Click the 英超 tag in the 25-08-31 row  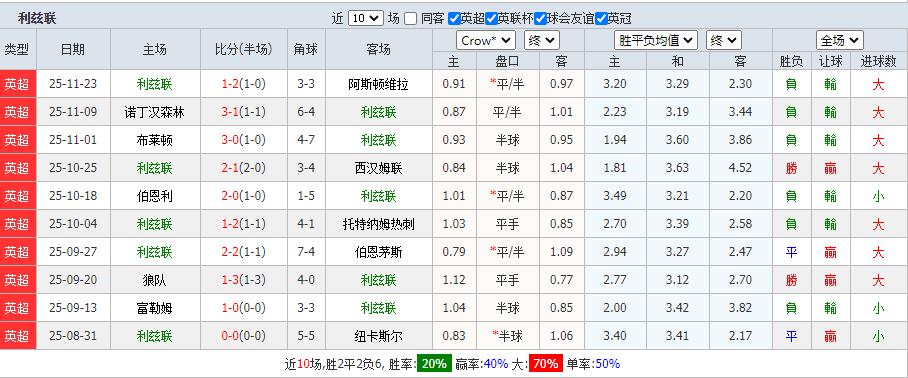tap(17, 336)
